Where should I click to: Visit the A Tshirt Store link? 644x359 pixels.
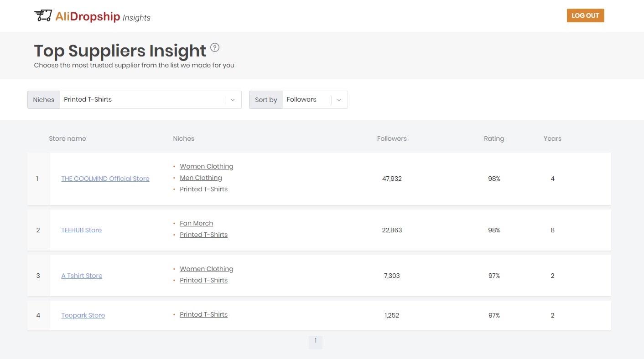[82, 276]
